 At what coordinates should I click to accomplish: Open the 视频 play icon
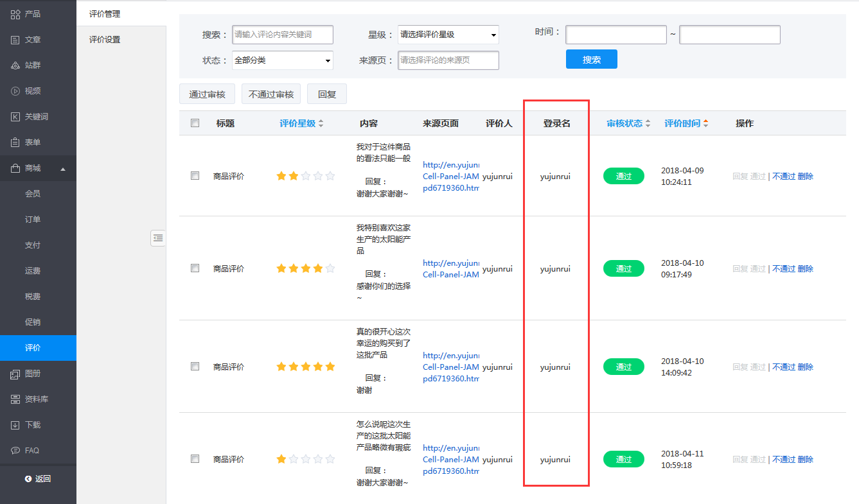click(15, 91)
